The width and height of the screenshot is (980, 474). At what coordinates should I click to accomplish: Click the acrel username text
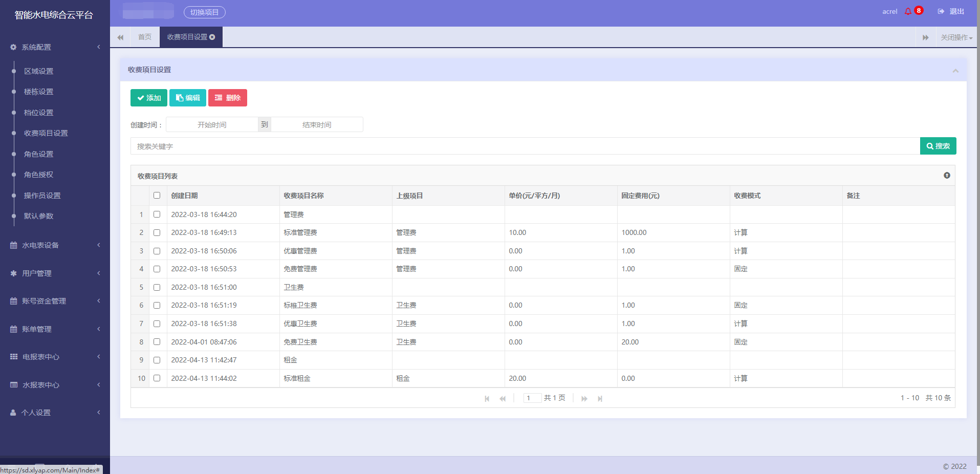[x=889, y=11]
